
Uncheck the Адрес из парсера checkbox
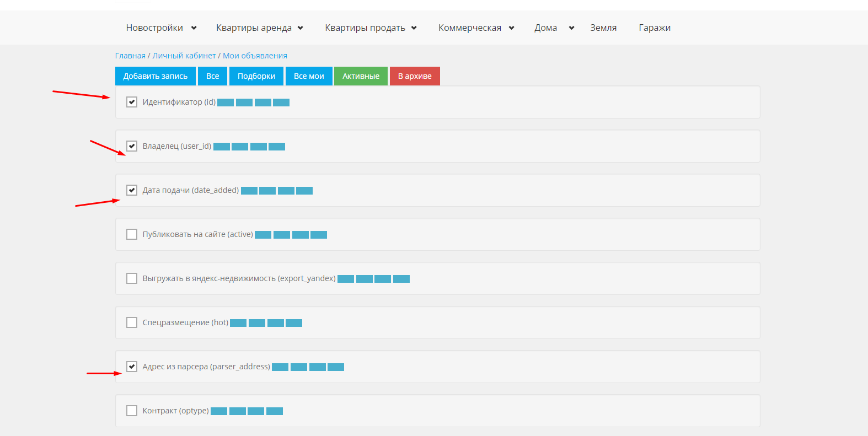[x=132, y=367]
